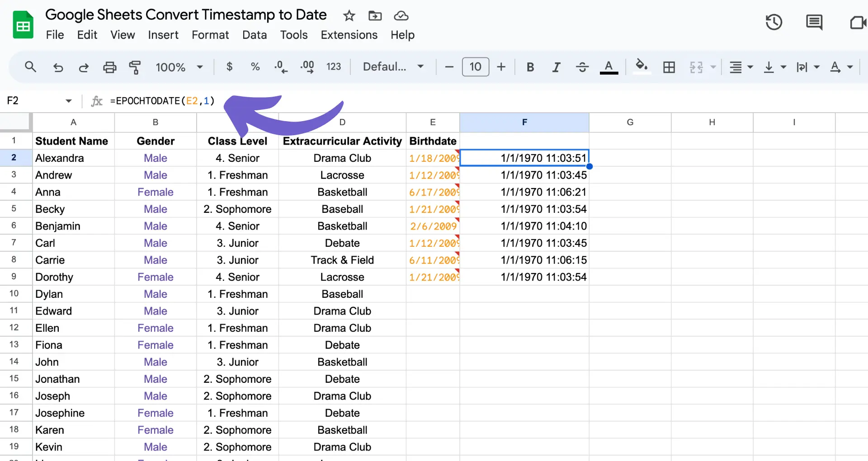Select the Josephine name cell

pos(73,413)
